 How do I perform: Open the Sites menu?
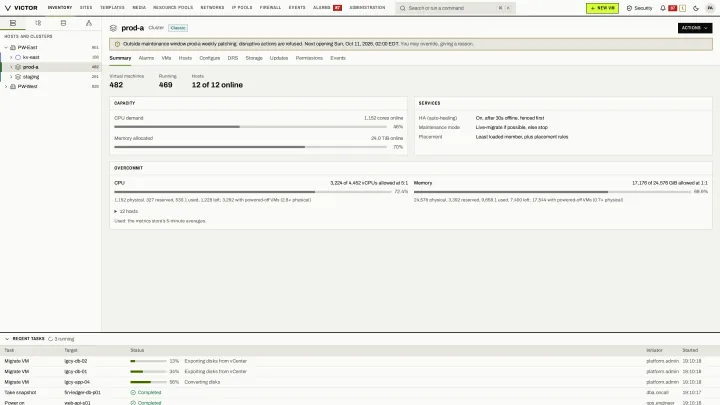tap(86, 8)
